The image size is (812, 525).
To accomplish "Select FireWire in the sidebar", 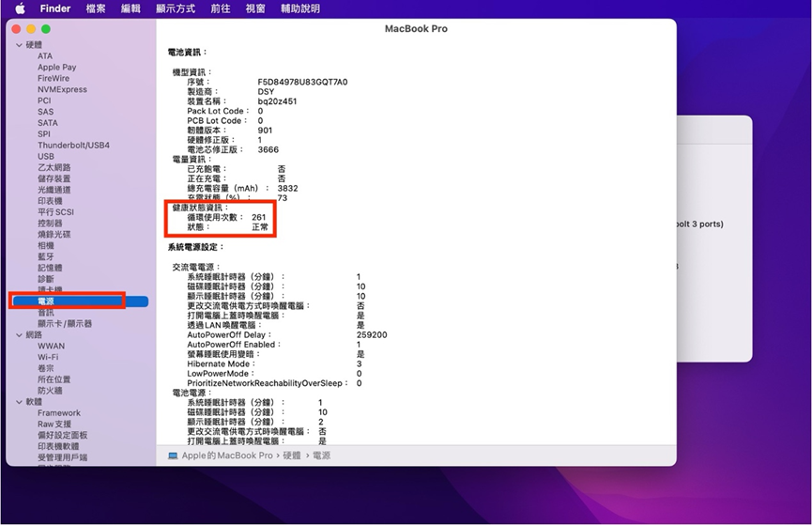I will tap(54, 78).
